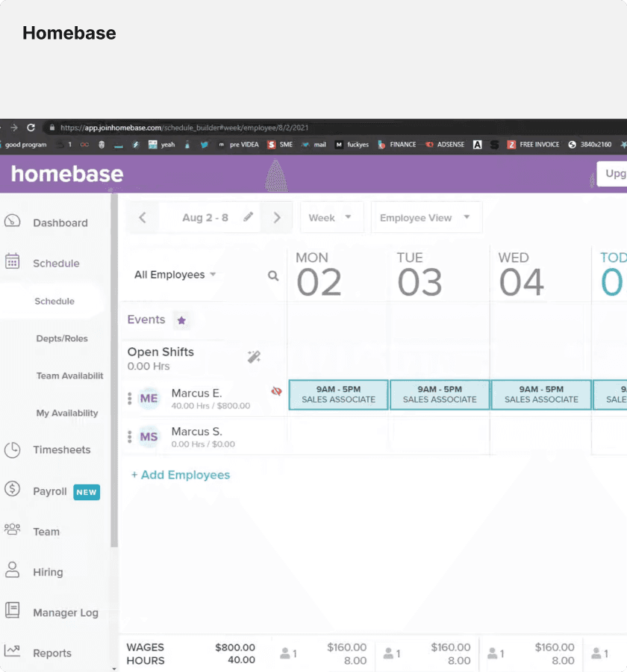Click the Open Shifts row label
627x672 pixels.
tap(160, 352)
